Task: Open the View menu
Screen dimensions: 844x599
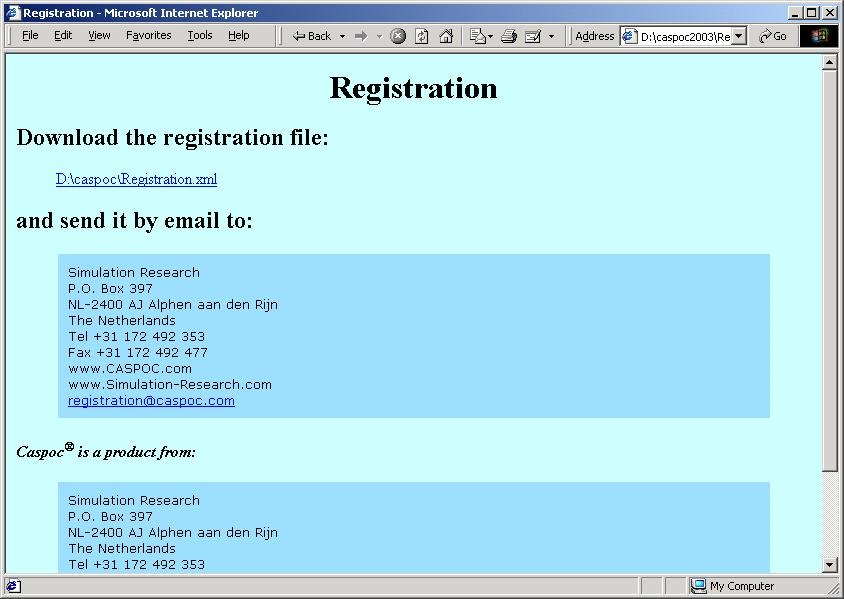Action: click(x=100, y=36)
